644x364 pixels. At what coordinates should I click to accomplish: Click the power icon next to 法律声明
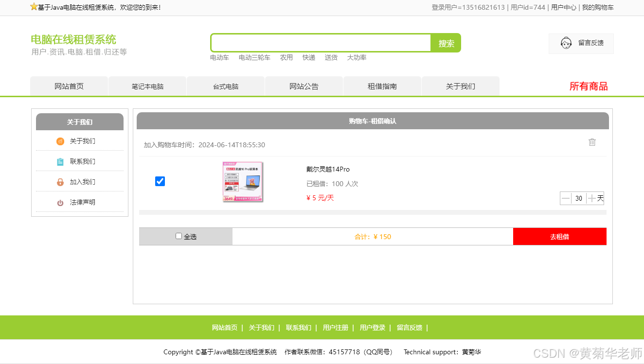(x=60, y=203)
